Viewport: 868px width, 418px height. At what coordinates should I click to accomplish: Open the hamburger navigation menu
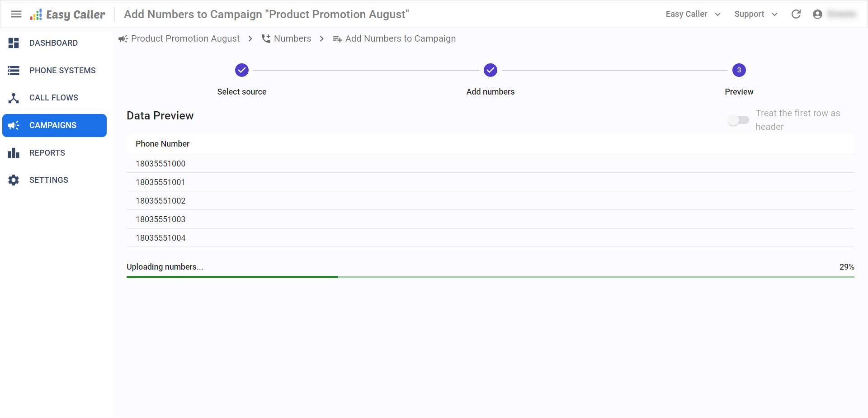pyautogui.click(x=16, y=14)
